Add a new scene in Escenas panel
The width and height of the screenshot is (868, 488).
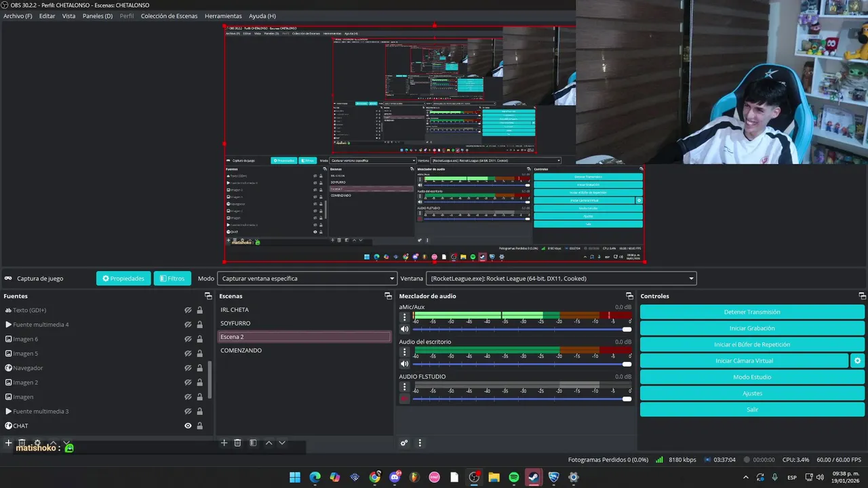[x=224, y=443]
